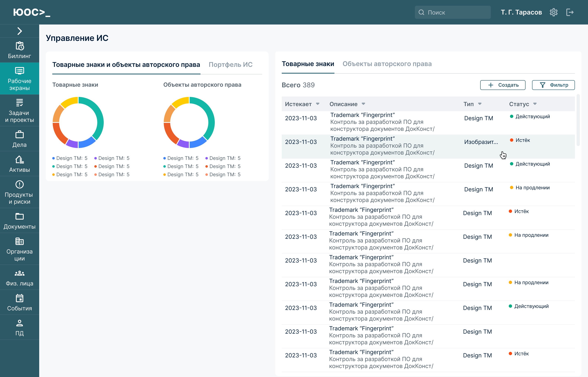Open the Биллинг sidebar icon
588x377 pixels.
tap(20, 46)
